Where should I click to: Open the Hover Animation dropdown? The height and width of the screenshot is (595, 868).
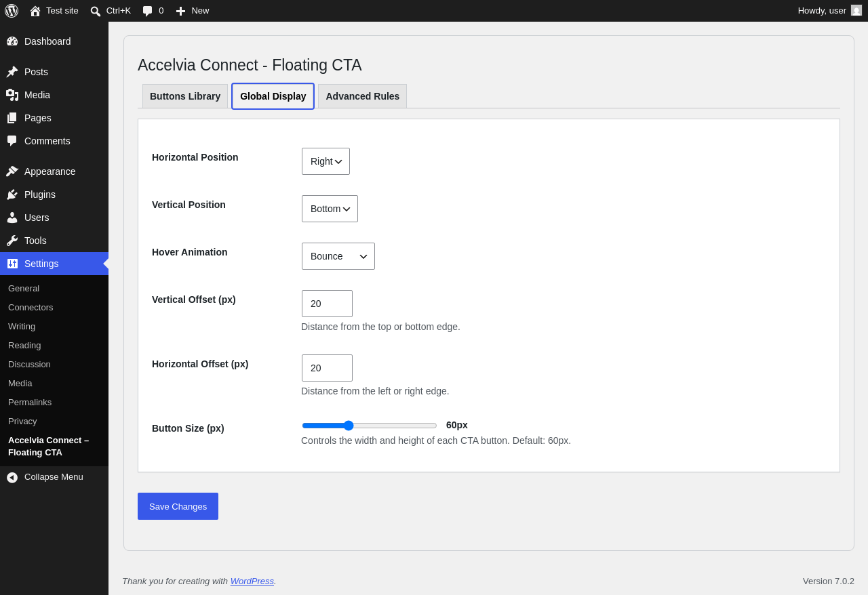tap(338, 256)
